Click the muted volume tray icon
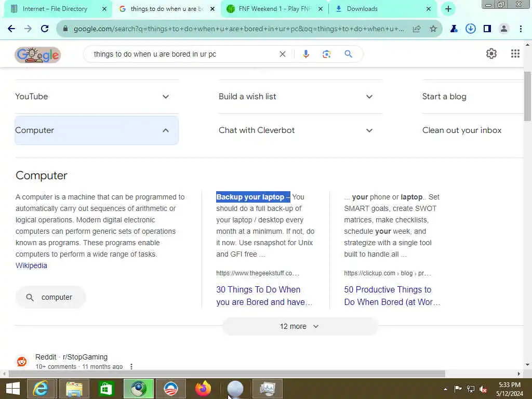The height and width of the screenshot is (399, 532). [483, 389]
